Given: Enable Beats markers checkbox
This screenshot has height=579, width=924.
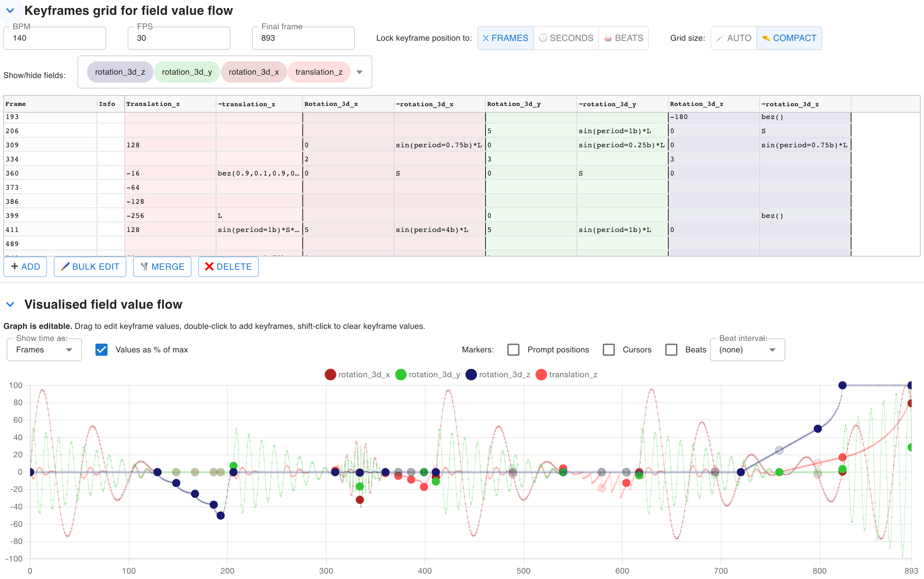Looking at the screenshot, I should (671, 350).
